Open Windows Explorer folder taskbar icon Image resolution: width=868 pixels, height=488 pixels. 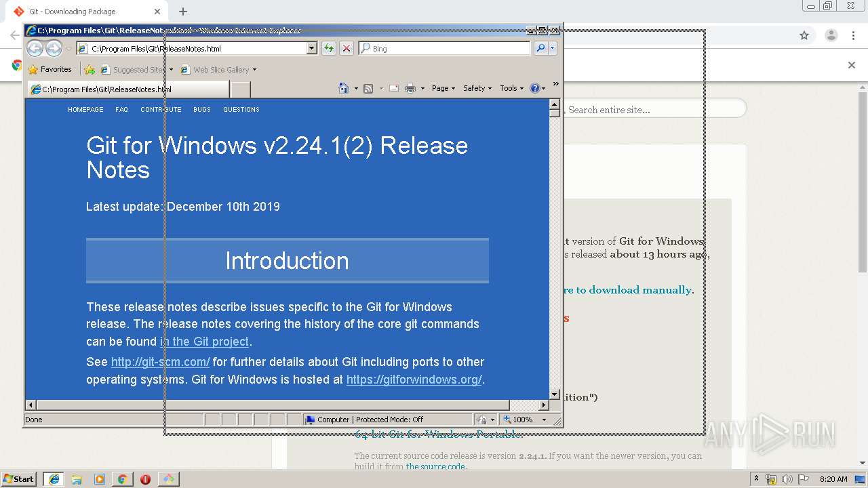[77, 479]
